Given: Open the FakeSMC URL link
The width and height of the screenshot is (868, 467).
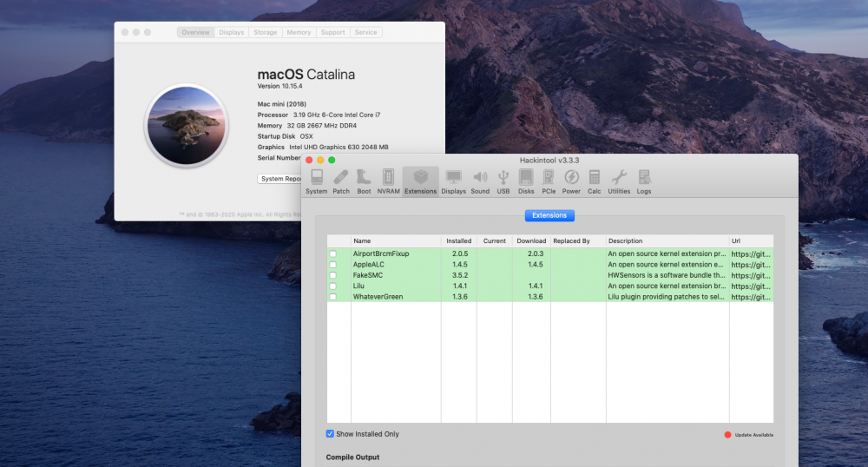Looking at the screenshot, I should (x=751, y=275).
